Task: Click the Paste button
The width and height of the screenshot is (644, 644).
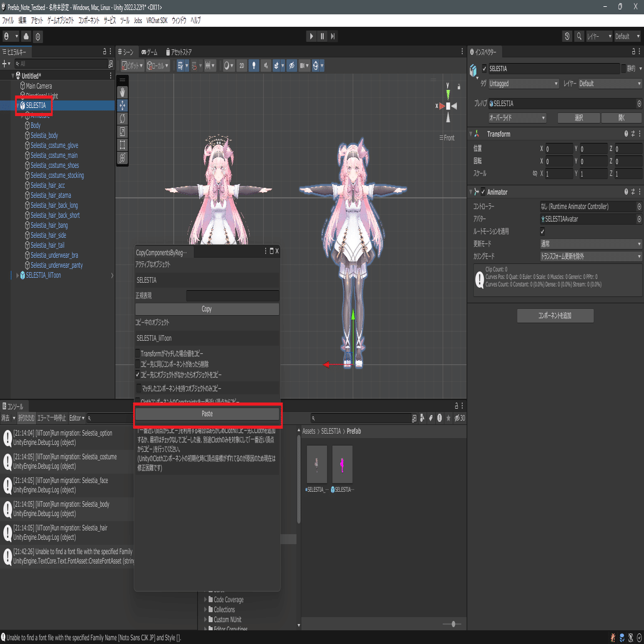Action: click(x=207, y=414)
